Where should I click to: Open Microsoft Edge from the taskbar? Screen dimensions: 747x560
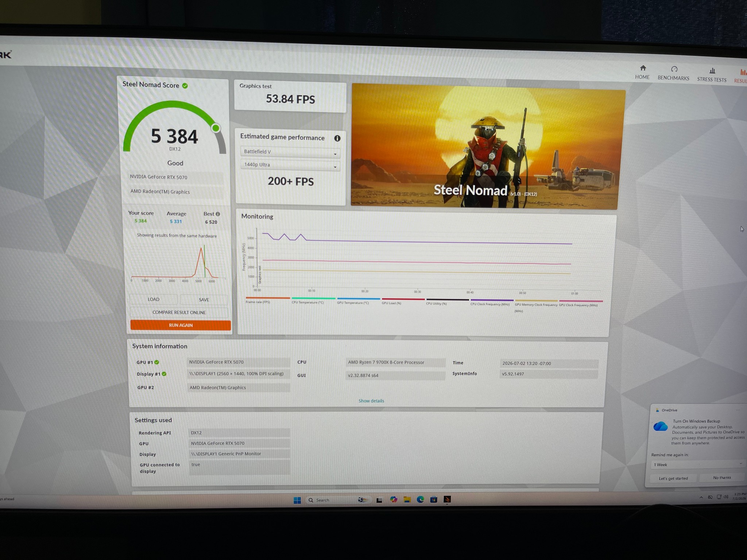click(421, 499)
